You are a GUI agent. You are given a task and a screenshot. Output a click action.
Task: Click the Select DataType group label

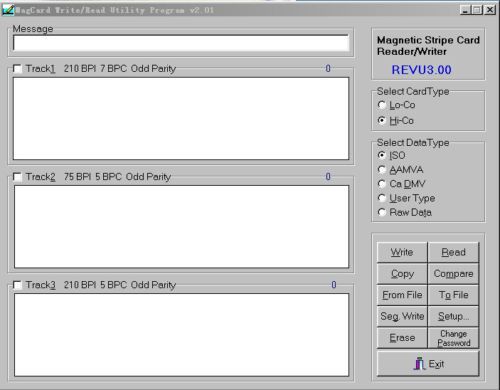point(413,143)
